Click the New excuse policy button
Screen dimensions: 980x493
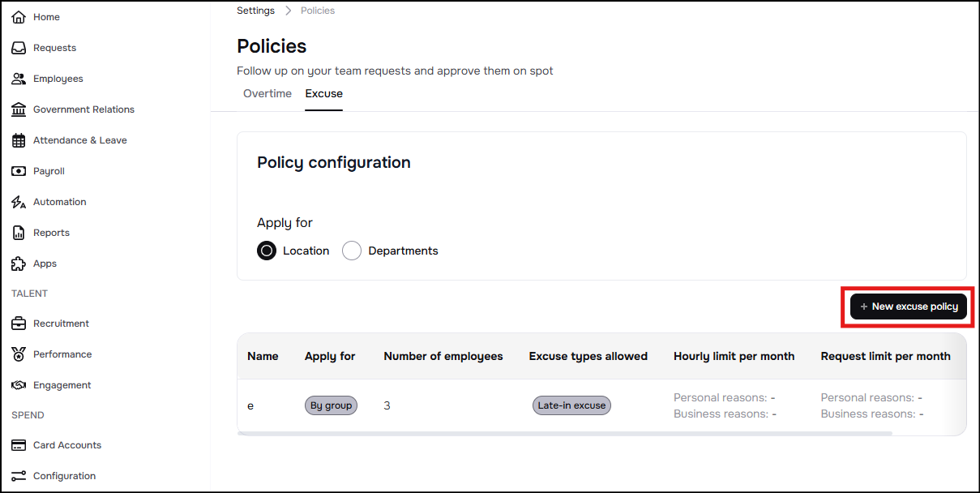tap(908, 307)
